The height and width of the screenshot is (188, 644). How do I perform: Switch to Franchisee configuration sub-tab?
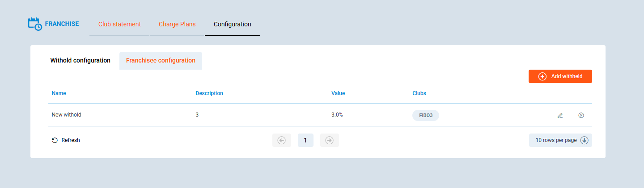click(x=161, y=60)
